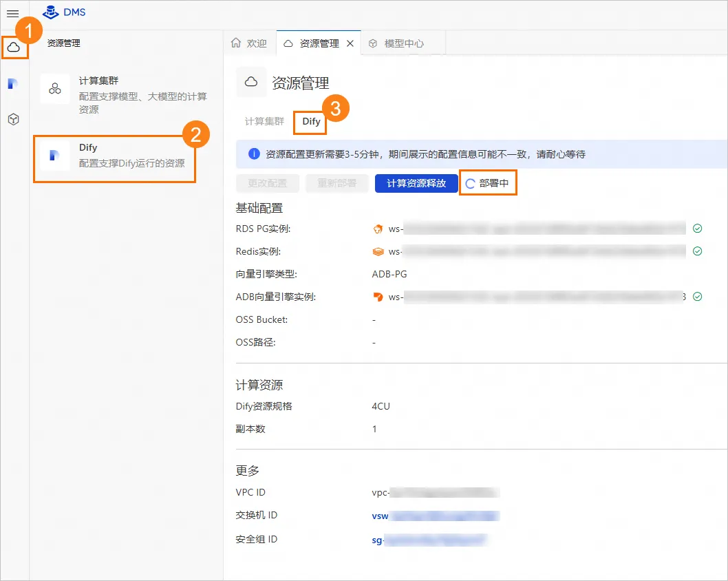This screenshot has height=581, width=728.
Task: Click the 计算资源释放 button
Action: pyautogui.click(x=416, y=183)
